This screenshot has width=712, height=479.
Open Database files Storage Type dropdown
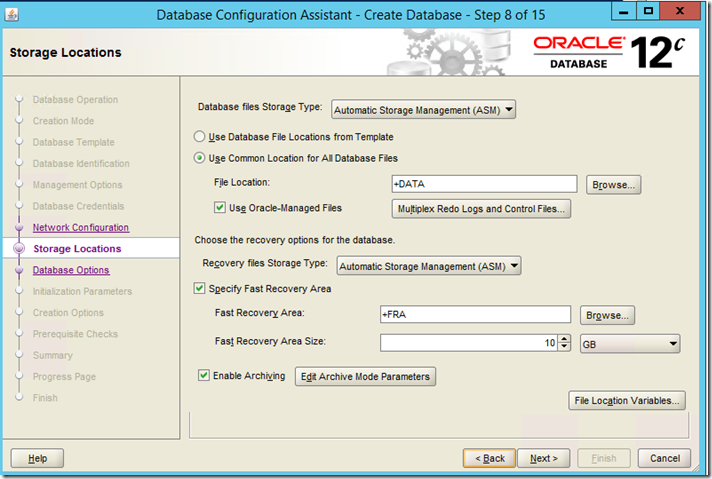[423, 109]
